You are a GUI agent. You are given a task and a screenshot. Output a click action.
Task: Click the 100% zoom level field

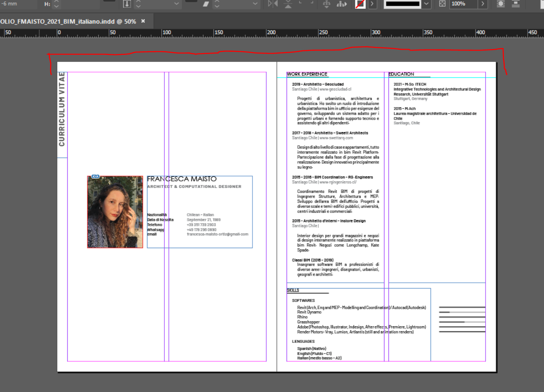[458, 4]
